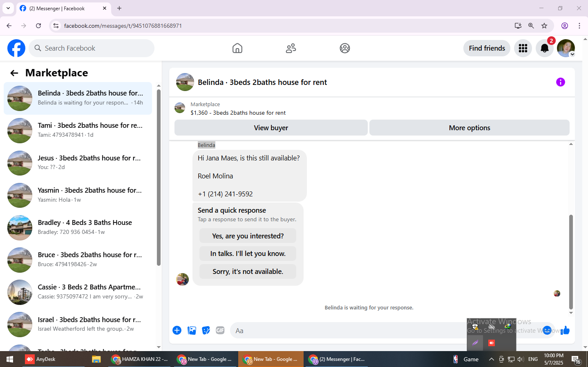
Task: Click browser Back arrow
Action: (x=9, y=26)
